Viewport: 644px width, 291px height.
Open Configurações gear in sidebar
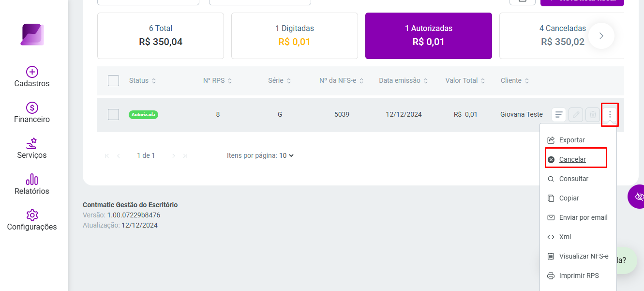(x=32, y=220)
